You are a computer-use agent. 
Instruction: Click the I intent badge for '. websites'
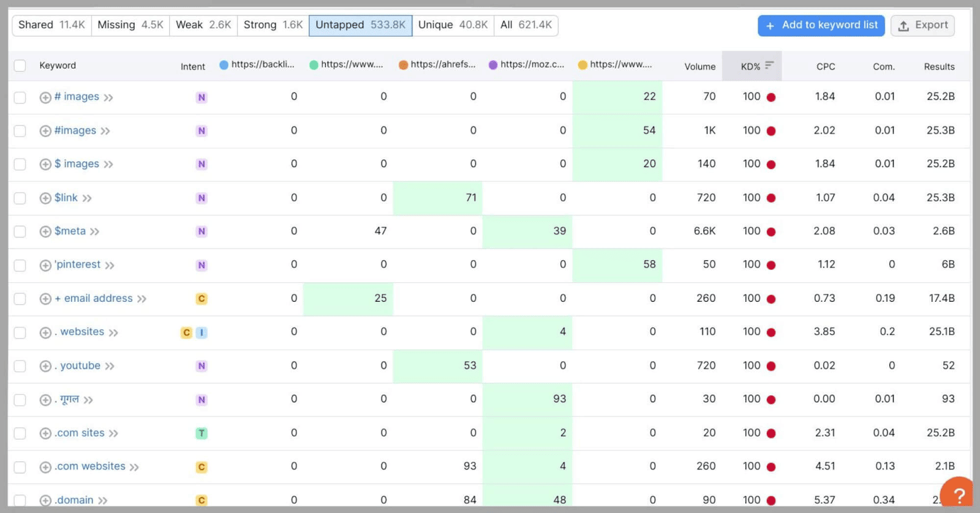(202, 332)
